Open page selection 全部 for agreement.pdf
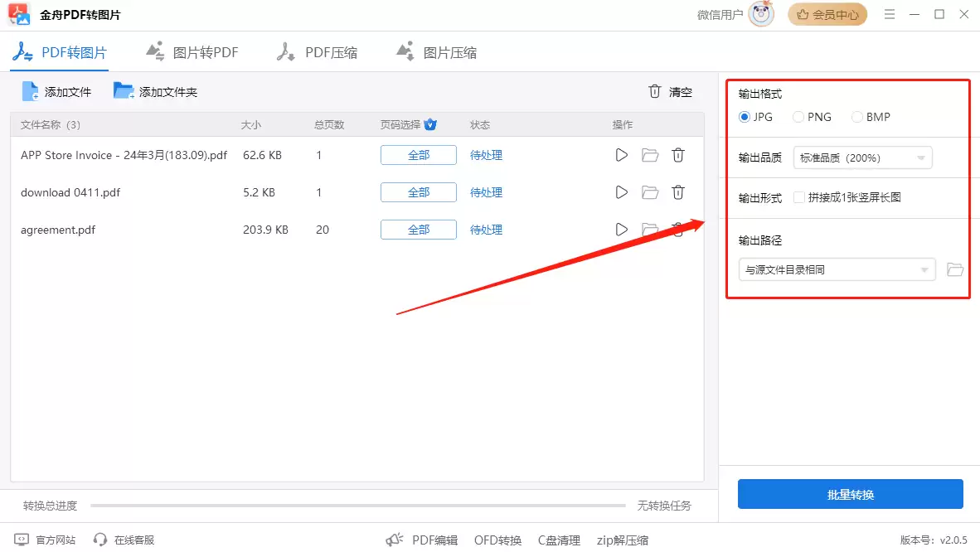This screenshot has width=980, height=552. (x=418, y=230)
